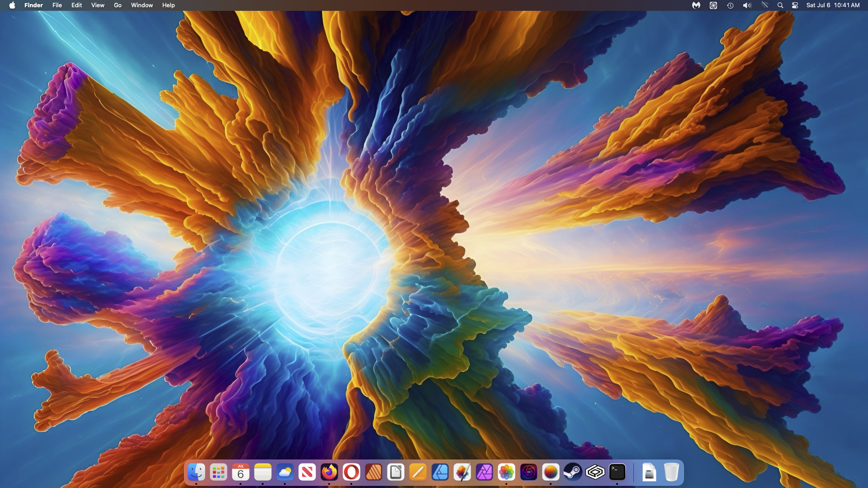Open the Photos app in dock
The width and height of the screenshot is (868, 488).
[506, 472]
